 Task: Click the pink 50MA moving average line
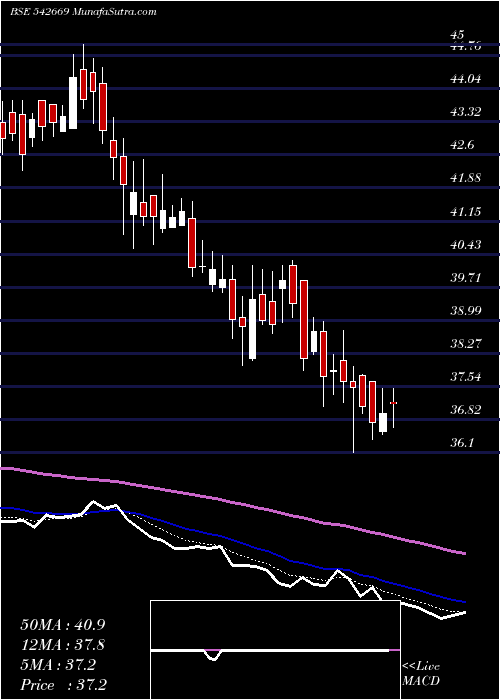click(233, 502)
